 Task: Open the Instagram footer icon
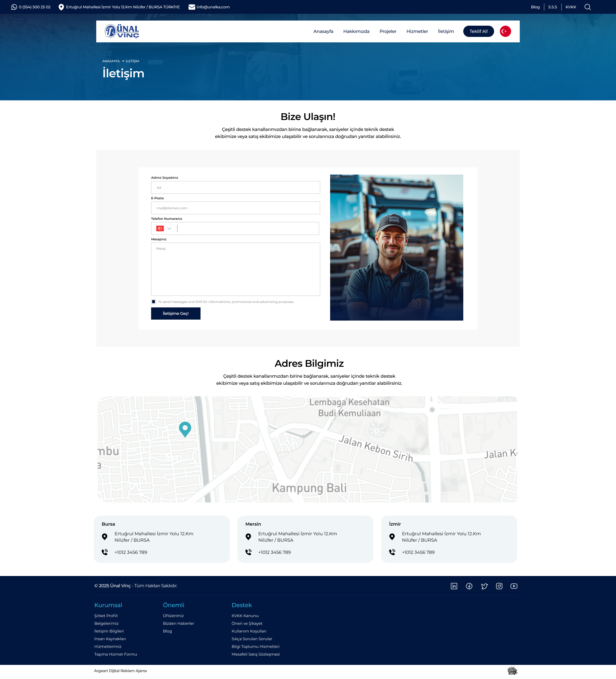tap(499, 586)
